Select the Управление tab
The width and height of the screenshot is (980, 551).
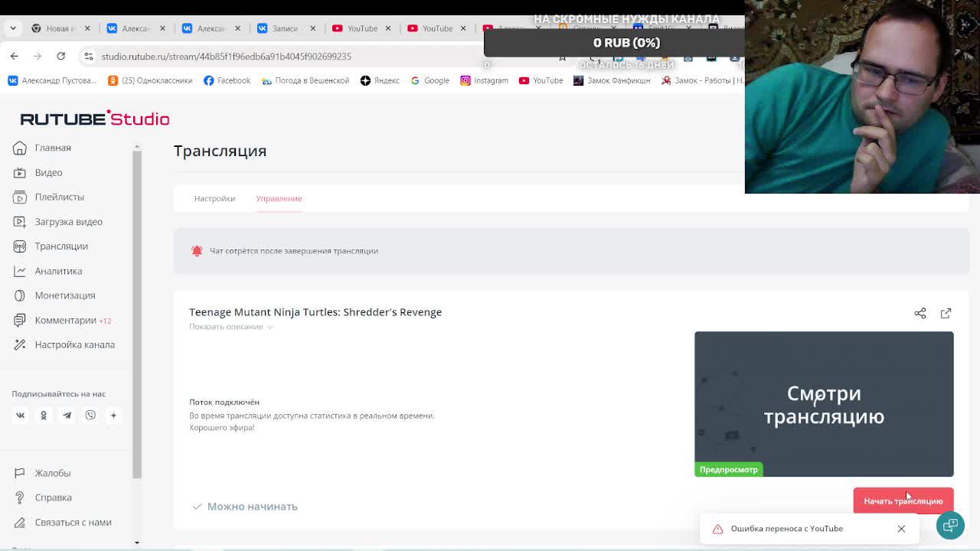pos(279,198)
